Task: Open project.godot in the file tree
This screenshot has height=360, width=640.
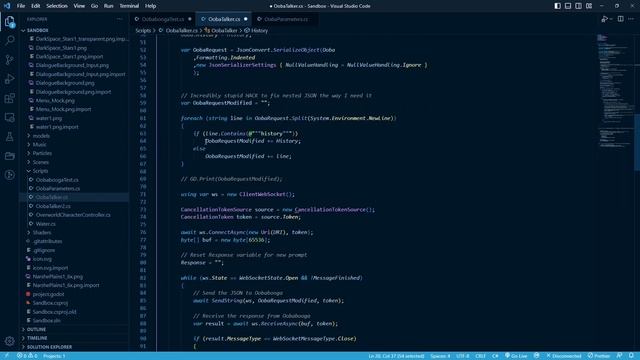Action: tap(48, 294)
